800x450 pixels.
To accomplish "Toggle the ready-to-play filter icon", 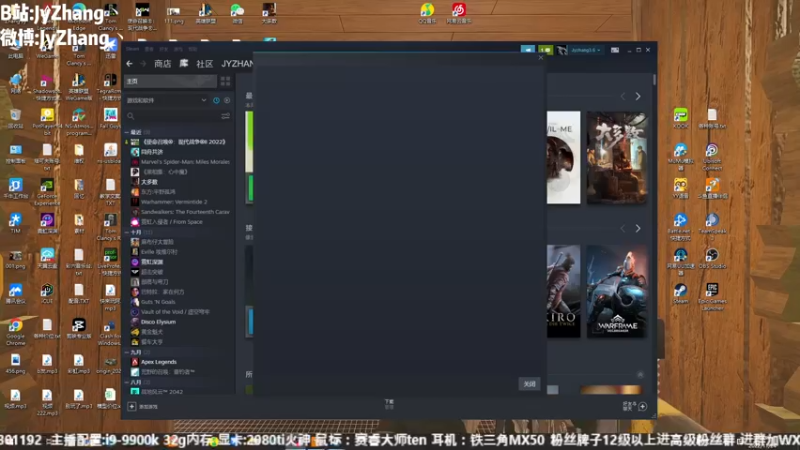I will (227, 101).
